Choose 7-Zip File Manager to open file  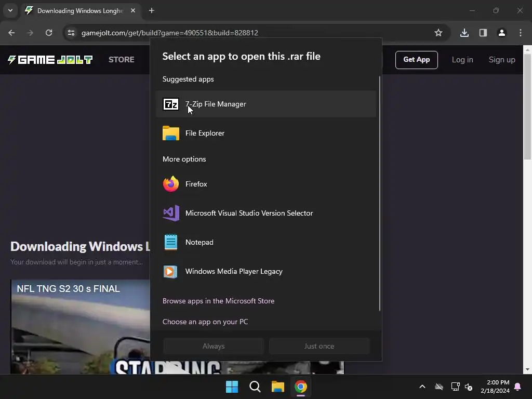click(x=266, y=104)
